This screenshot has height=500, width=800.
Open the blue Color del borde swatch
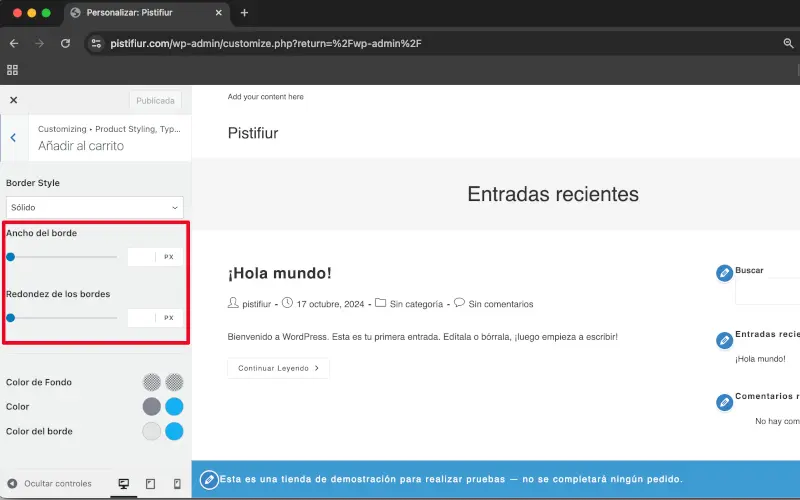(174, 431)
